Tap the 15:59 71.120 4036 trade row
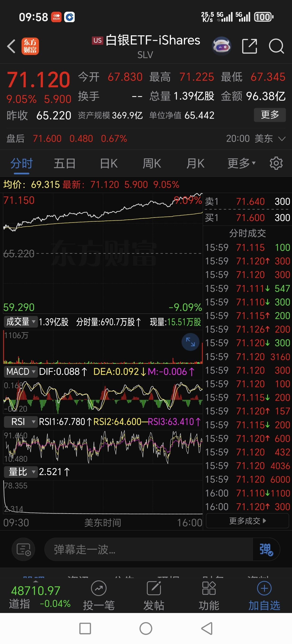Image resolution: width=292 pixels, height=644 pixels. pyautogui.click(x=247, y=466)
